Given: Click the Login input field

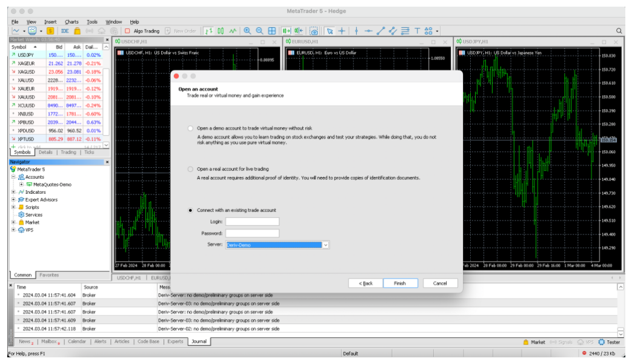Looking at the screenshot, I should (252, 222).
